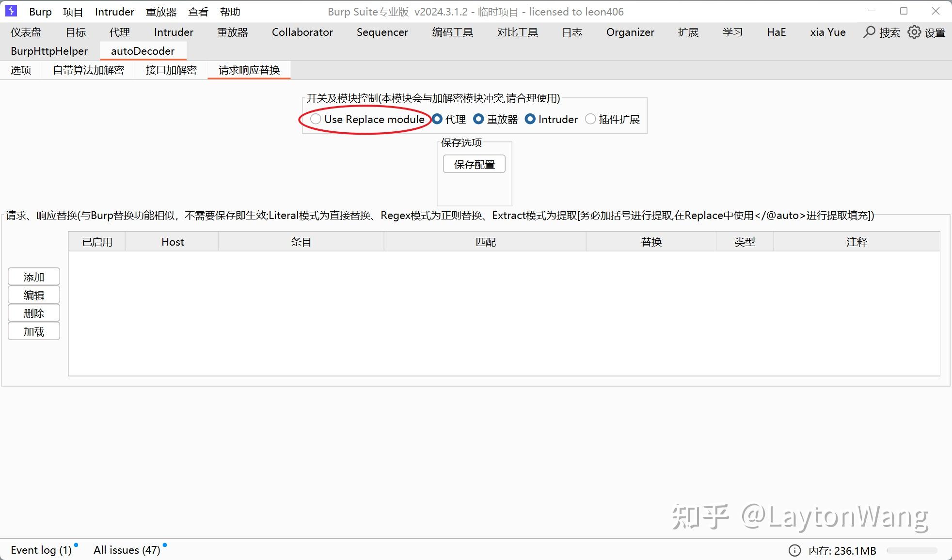Open the 帮助 menu
This screenshot has width=952, height=560.
click(230, 12)
